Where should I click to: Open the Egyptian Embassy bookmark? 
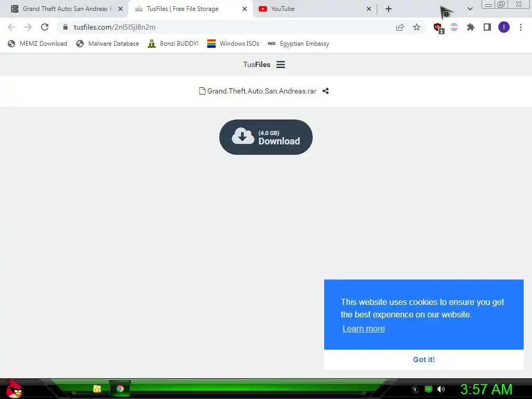pyautogui.click(x=298, y=44)
